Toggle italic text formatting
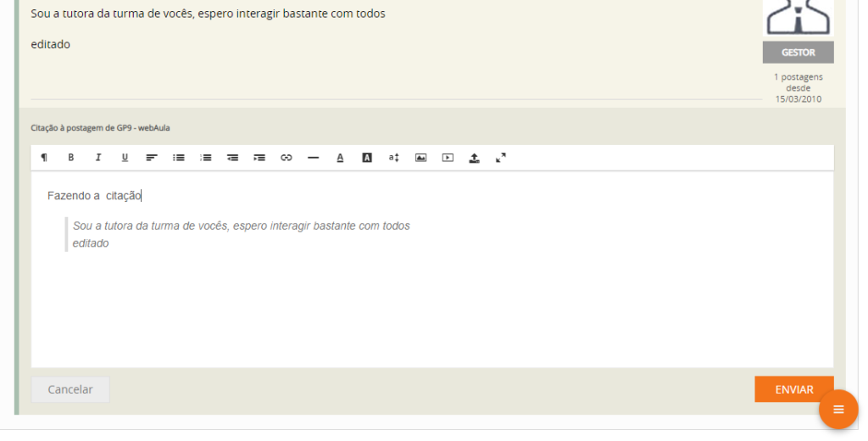The image size is (868, 441). [98, 158]
